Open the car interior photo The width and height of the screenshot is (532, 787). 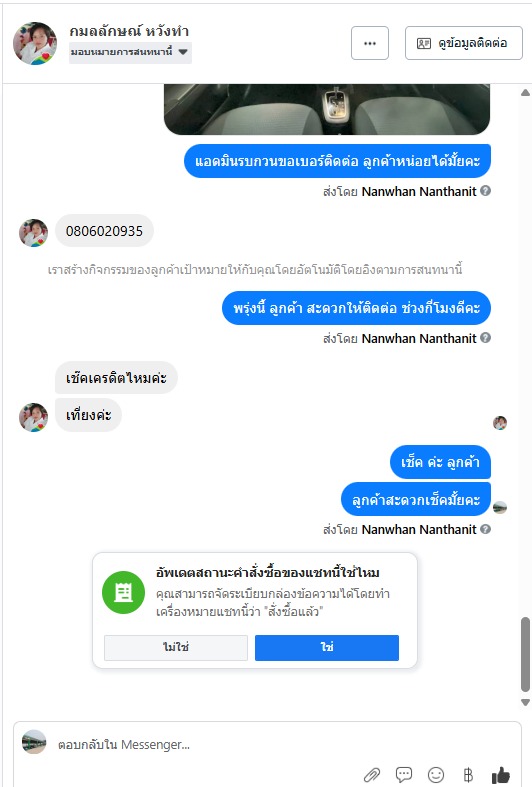tap(327, 109)
